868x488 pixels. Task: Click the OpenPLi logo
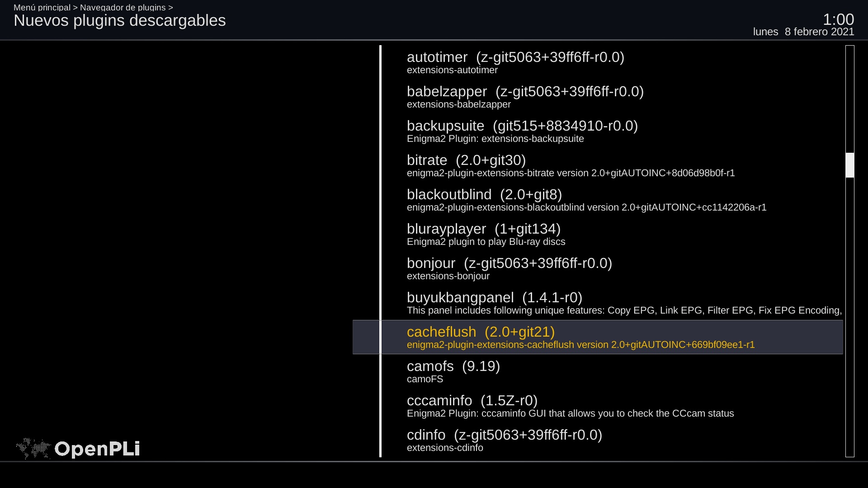[78, 449]
